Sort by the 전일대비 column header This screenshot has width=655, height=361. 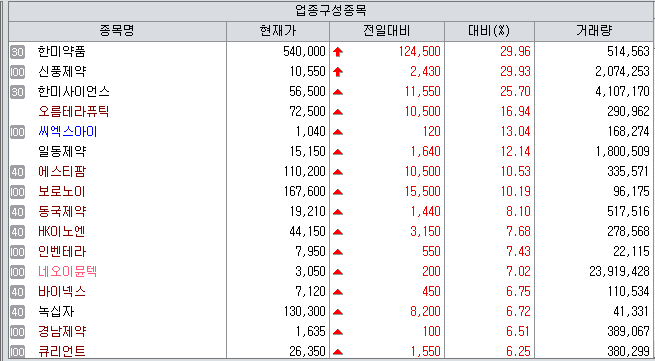tap(387, 31)
